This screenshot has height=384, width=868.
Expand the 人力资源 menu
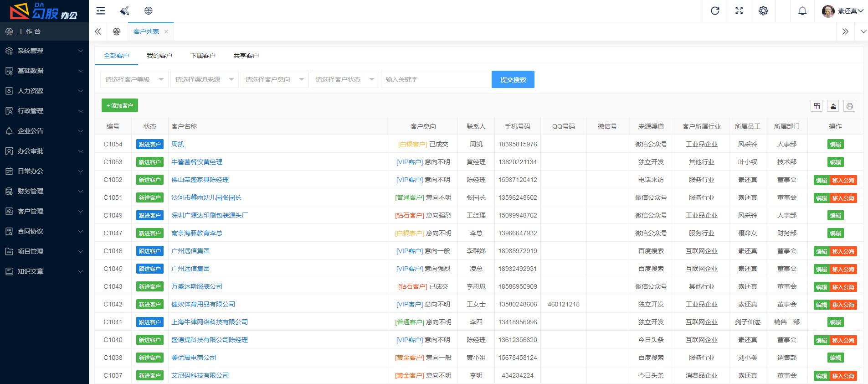[44, 91]
